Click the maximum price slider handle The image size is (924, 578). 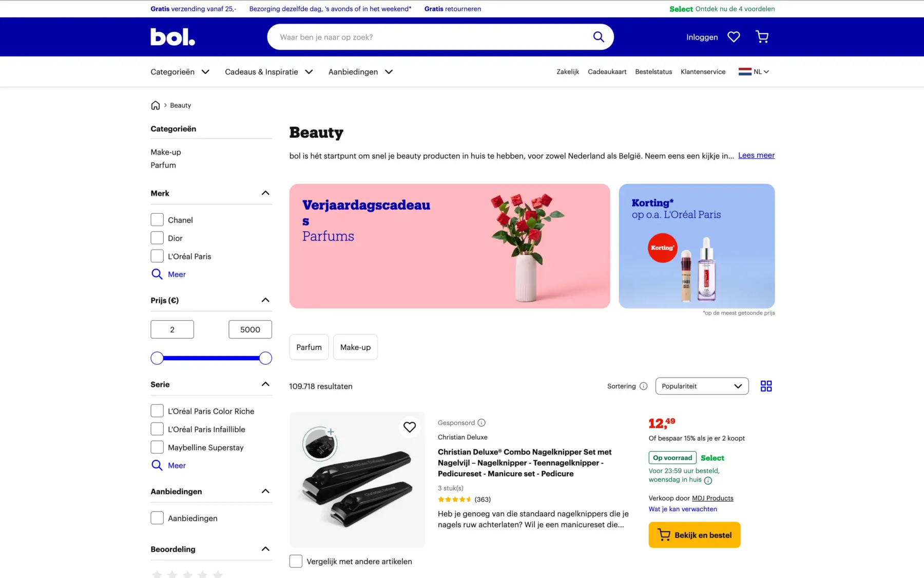click(x=265, y=358)
